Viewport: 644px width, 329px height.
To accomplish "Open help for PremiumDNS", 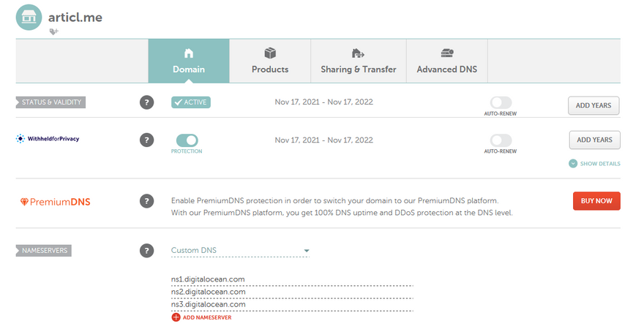I will 147,200.
